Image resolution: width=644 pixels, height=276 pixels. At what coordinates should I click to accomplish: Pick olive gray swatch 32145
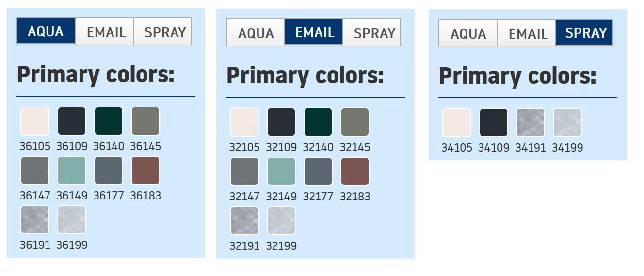click(x=355, y=122)
